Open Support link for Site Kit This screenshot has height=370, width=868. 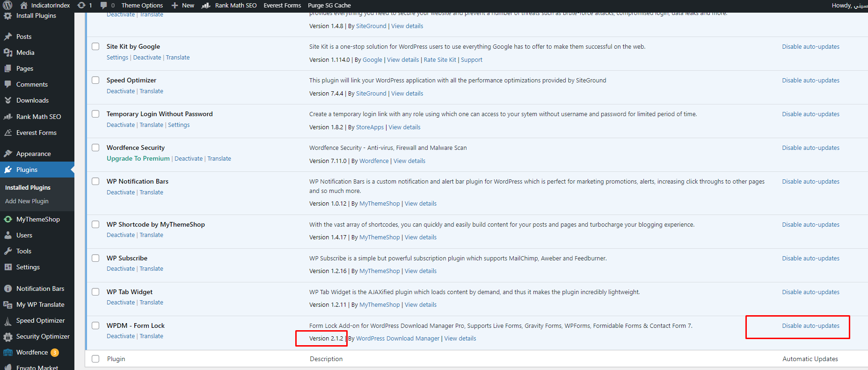pyautogui.click(x=471, y=59)
